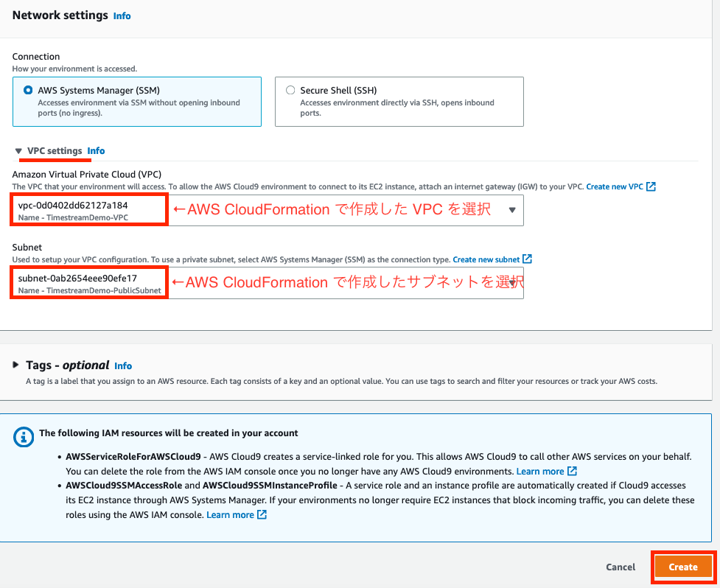
Task: Click external link icon on second Learn more
Action: (262, 514)
